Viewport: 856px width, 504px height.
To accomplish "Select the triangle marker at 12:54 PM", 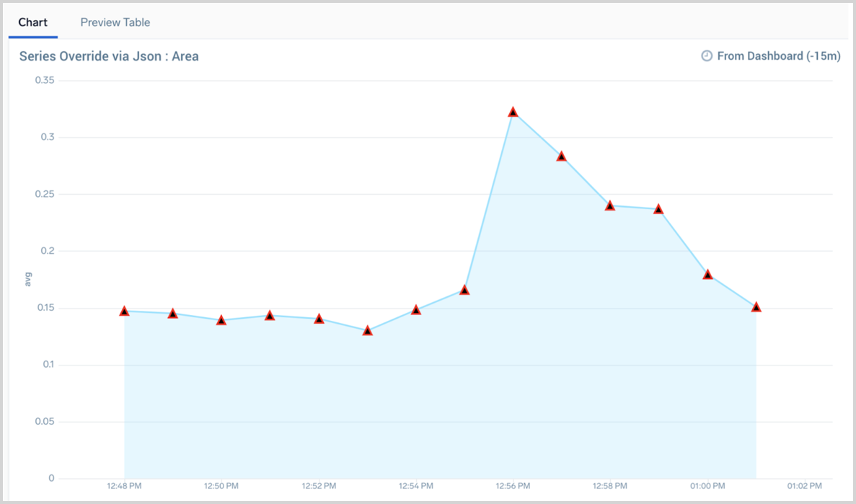I will click(x=416, y=310).
